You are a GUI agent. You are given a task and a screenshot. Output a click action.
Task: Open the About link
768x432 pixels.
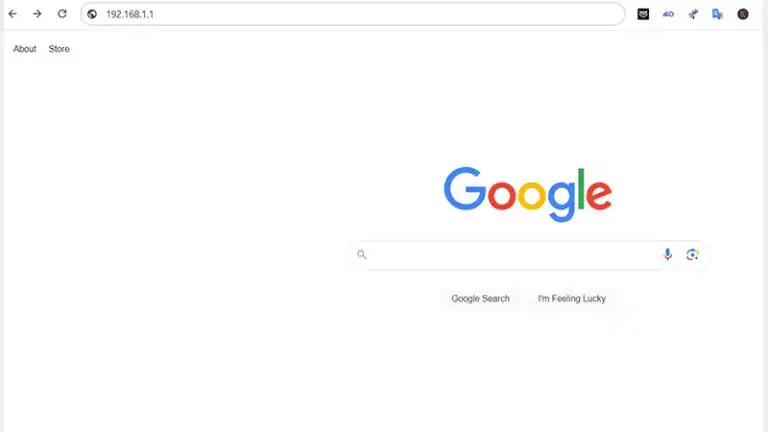point(24,49)
